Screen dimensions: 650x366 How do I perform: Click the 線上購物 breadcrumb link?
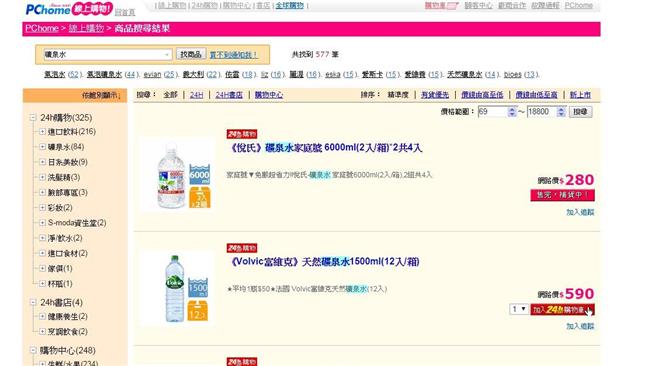[x=86, y=29]
